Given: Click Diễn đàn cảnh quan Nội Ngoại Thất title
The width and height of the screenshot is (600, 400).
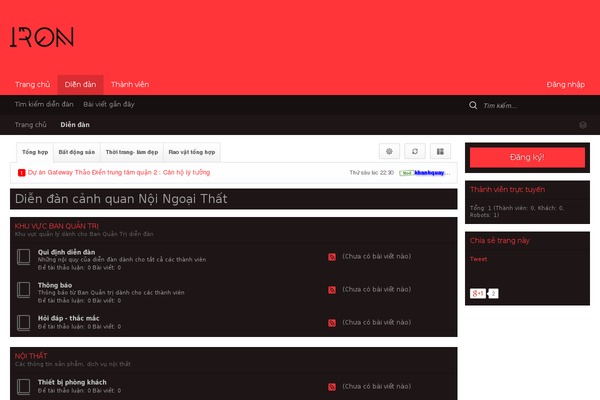Looking at the screenshot, I should point(121,199).
